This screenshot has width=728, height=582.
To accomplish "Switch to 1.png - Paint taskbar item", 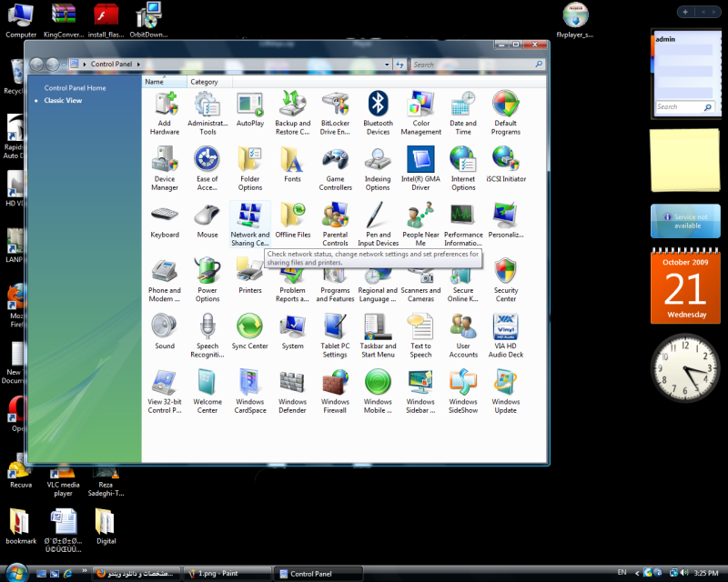I will 227,574.
